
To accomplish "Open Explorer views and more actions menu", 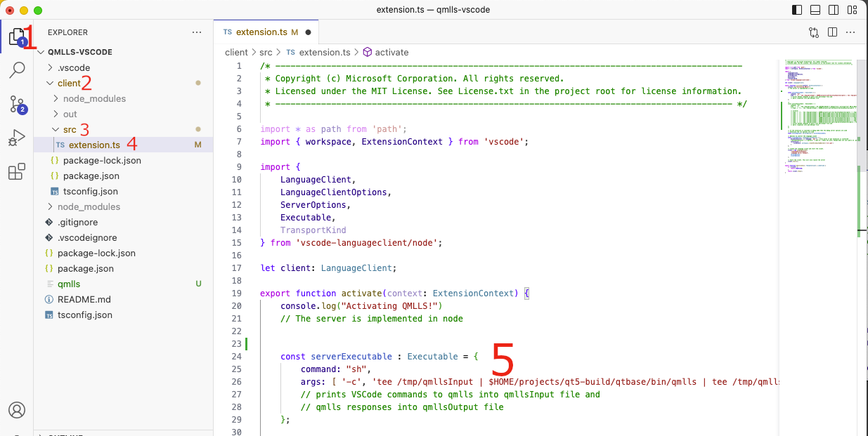I will pos(197,32).
